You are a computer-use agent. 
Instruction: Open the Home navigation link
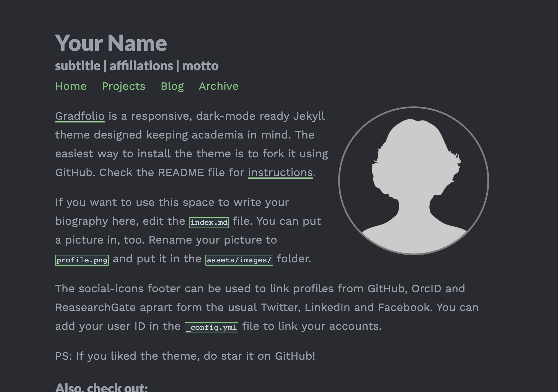point(71,86)
